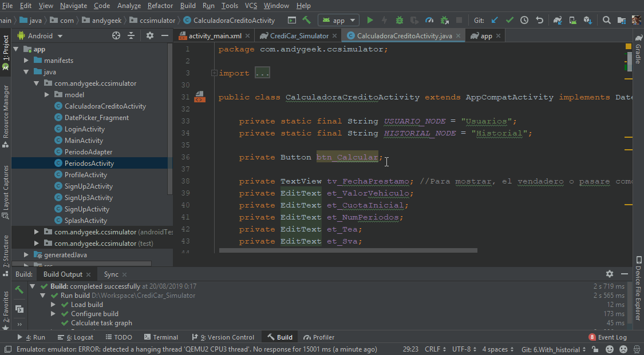Open Git history clock icon
This screenshot has width=644, height=355.
(x=524, y=20)
